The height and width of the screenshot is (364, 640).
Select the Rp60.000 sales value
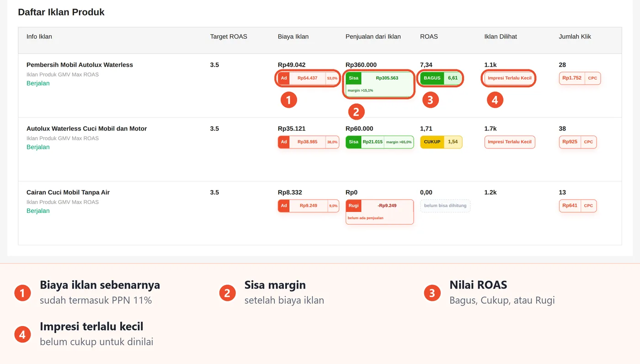click(x=359, y=129)
